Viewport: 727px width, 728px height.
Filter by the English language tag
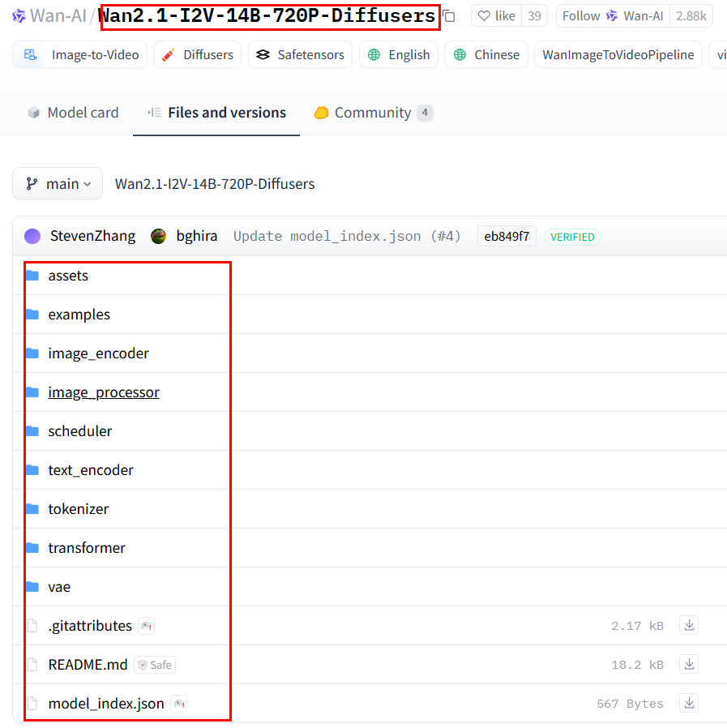pos(398,55)
